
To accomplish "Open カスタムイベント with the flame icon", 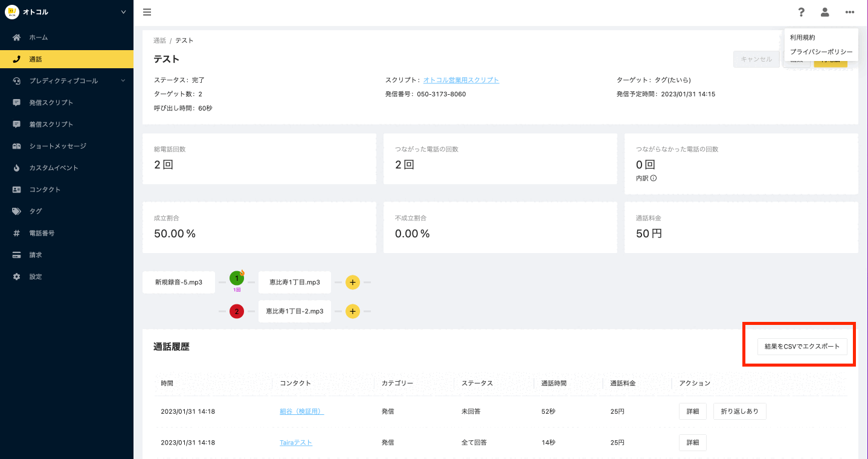I will [x=17, y=168].
